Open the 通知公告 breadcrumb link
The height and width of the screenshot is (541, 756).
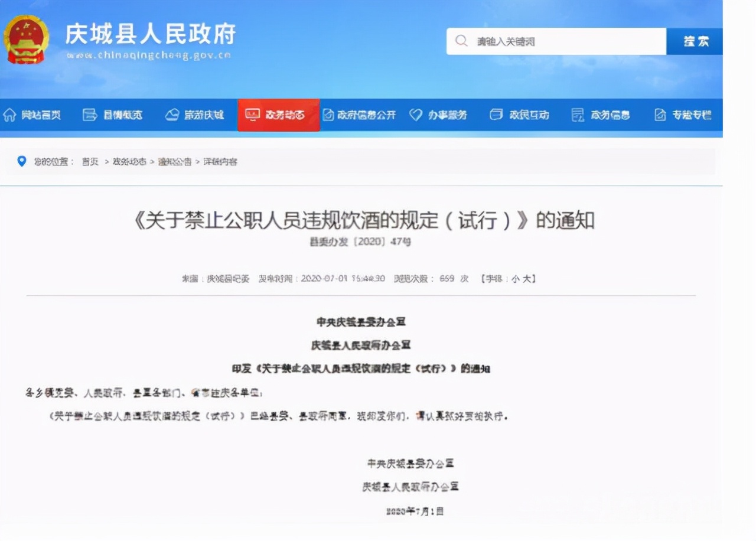click(172, 161)
